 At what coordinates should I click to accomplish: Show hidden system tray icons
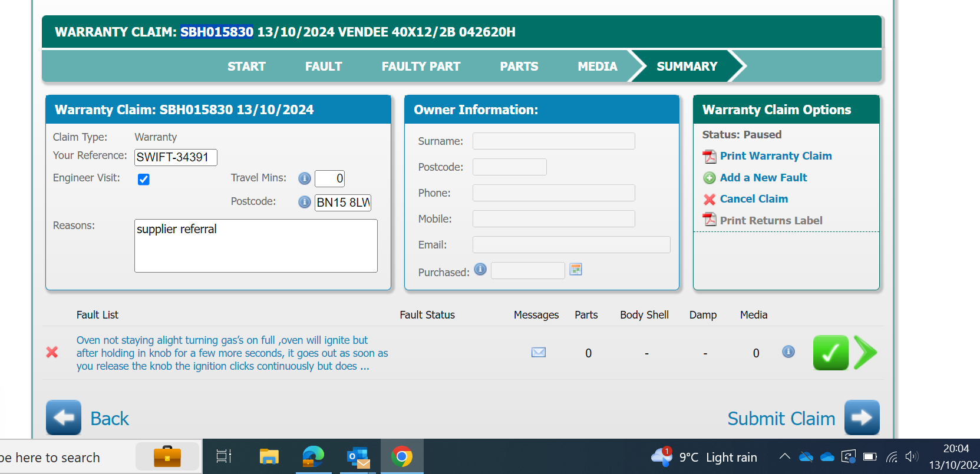click(784, 456)
